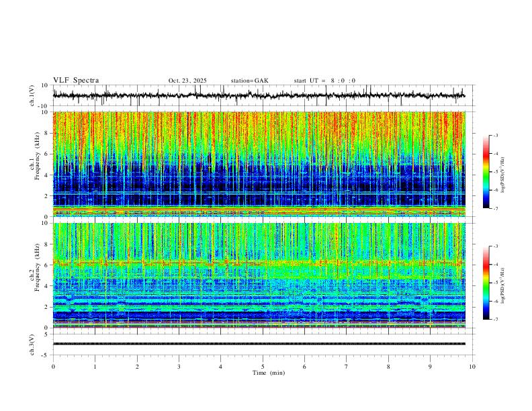Click the "-7" tick on ch.2 colorbar

pos(496,319)
